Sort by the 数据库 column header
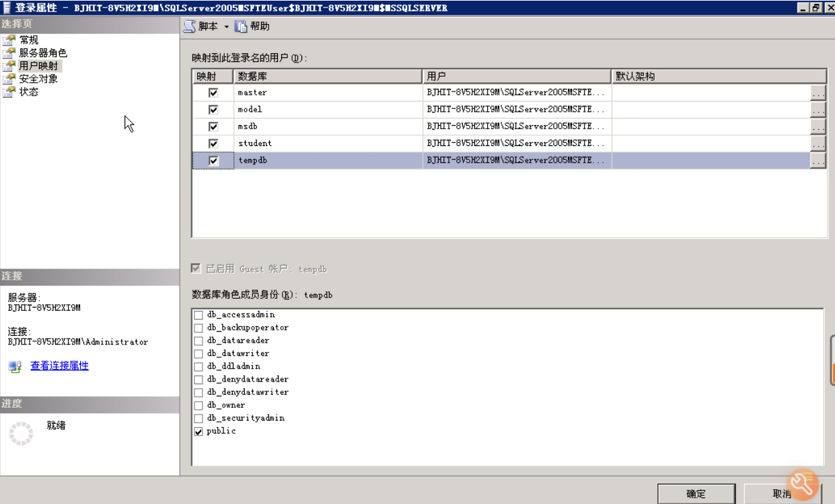Screen dimensions: 835x504 click(x=328, y=76)
